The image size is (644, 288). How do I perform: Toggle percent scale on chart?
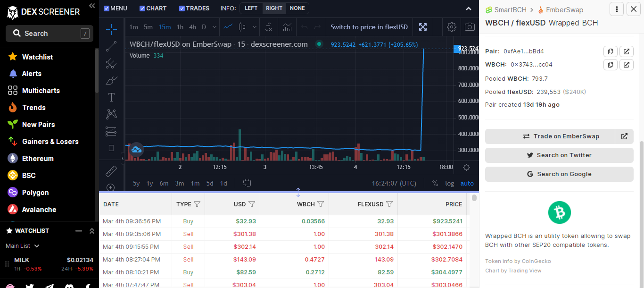tap(435, 183)
